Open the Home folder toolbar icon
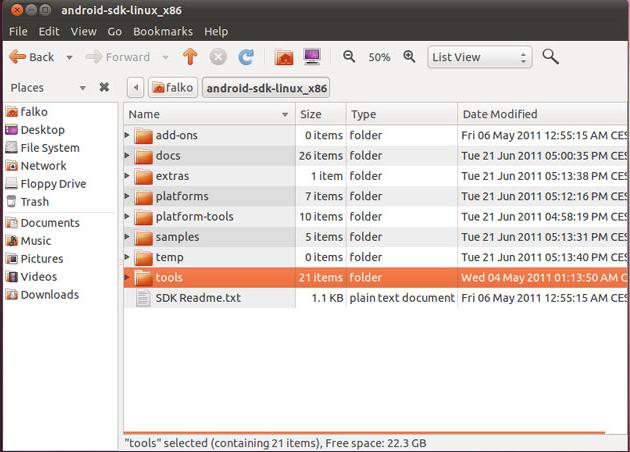630x452 pixels. tap(284, 57)
